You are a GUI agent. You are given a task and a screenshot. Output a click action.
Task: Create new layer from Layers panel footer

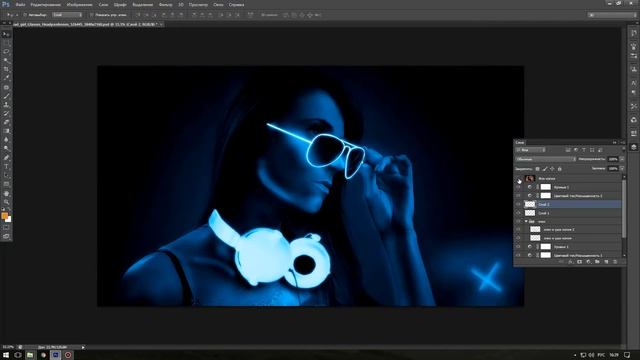pos(606,262)
